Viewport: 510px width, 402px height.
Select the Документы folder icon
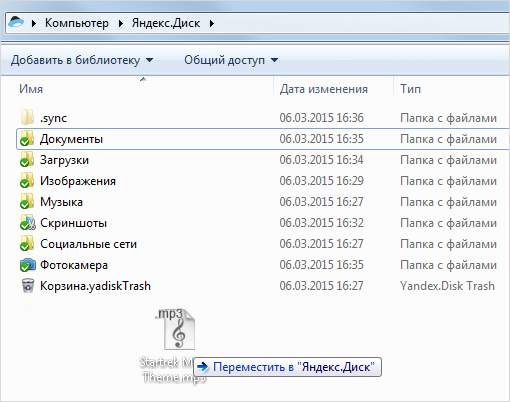(x=27, y=138)
